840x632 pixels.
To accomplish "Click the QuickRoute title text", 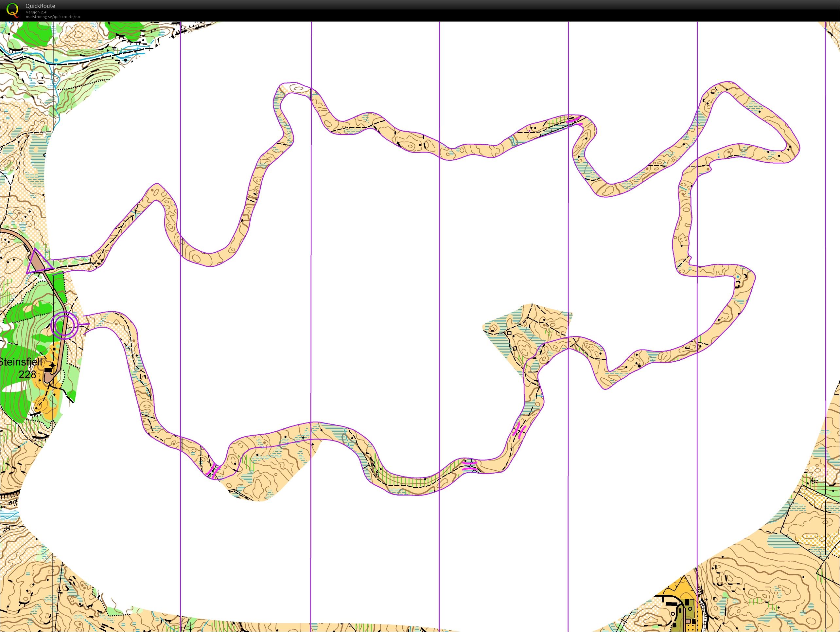I will tap(40, 6).
